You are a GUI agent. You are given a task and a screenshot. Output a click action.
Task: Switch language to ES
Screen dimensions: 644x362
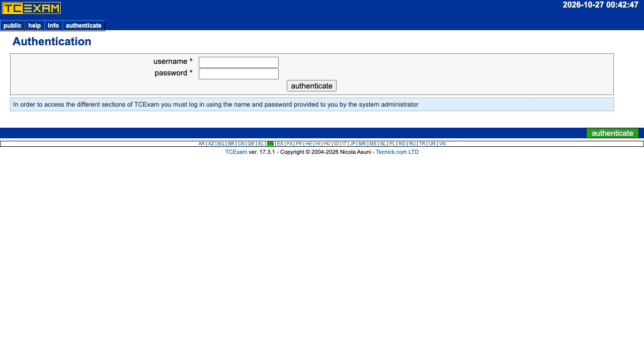tap(280, 144)
